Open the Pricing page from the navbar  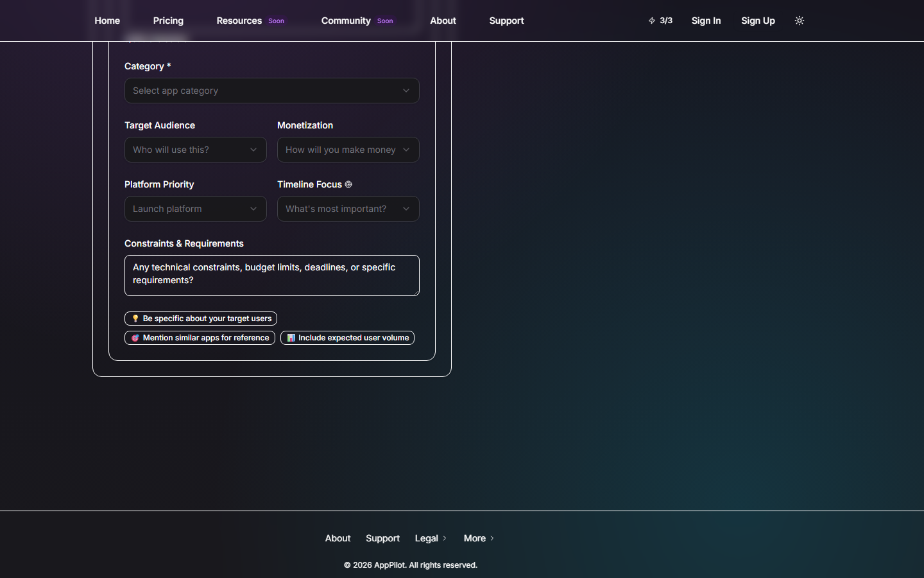tap(168, 20)
